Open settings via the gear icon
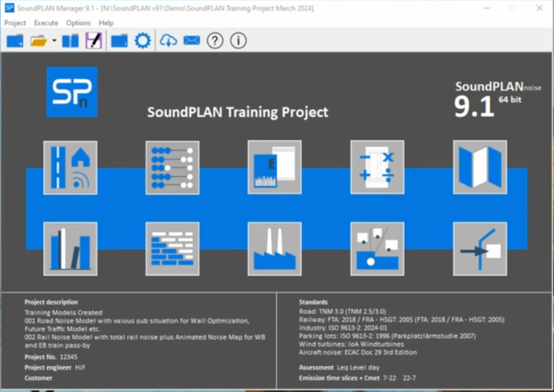Viewport: 554px width, 392px height. (143, 41)
